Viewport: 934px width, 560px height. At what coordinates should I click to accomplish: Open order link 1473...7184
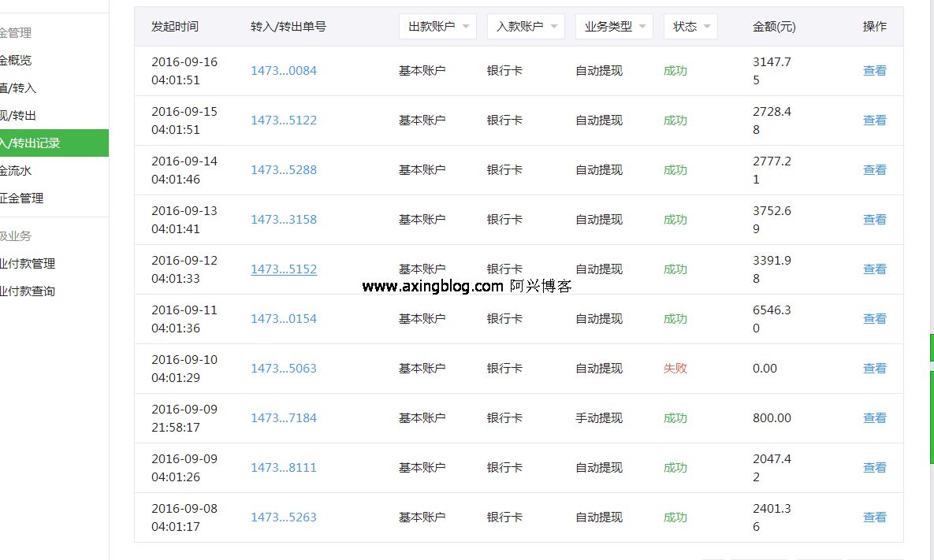(284, 417)
